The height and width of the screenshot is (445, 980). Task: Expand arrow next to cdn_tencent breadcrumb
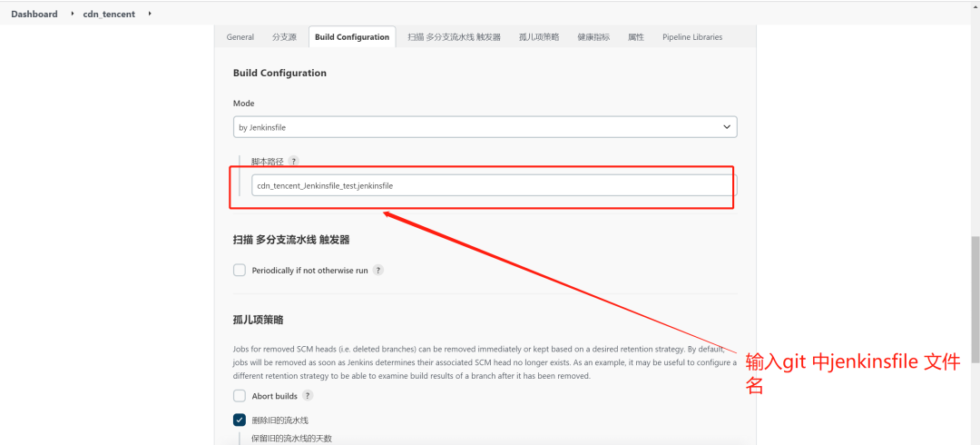pos(150,14)
